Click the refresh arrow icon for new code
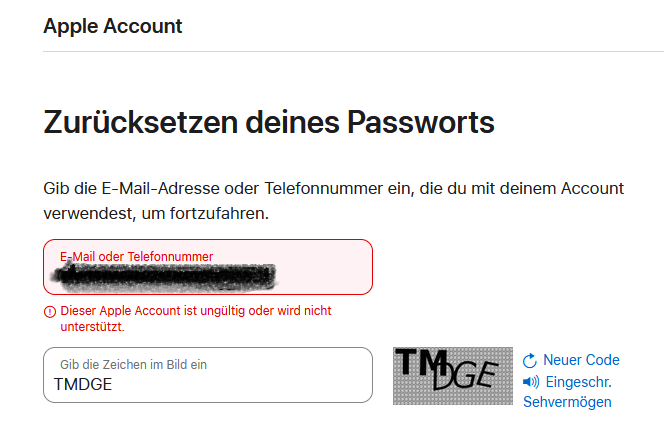 tap(531, 360)
